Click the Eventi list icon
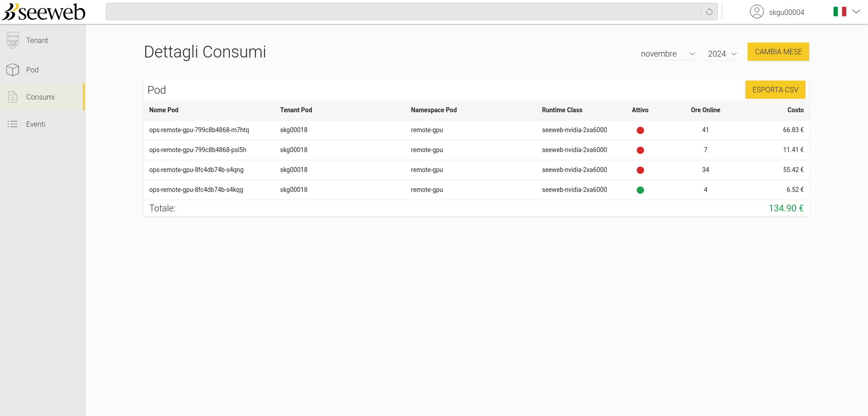 point(13,124)
